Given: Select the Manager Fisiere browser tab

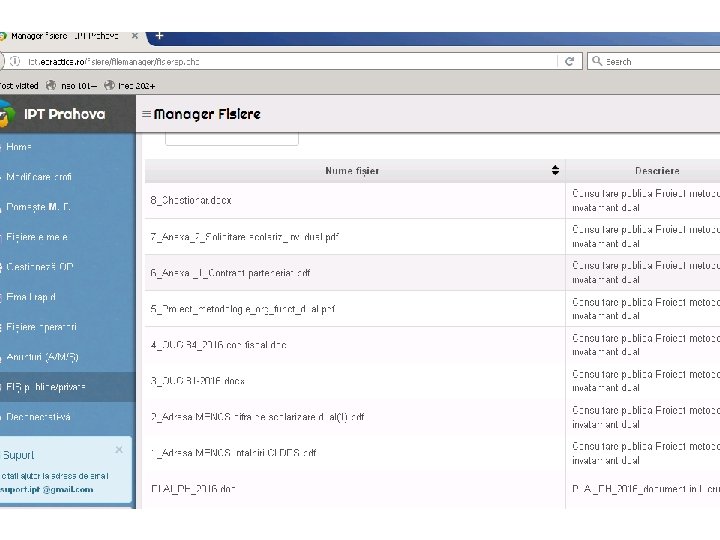Looking at the screenshot, I should [64, 36].
